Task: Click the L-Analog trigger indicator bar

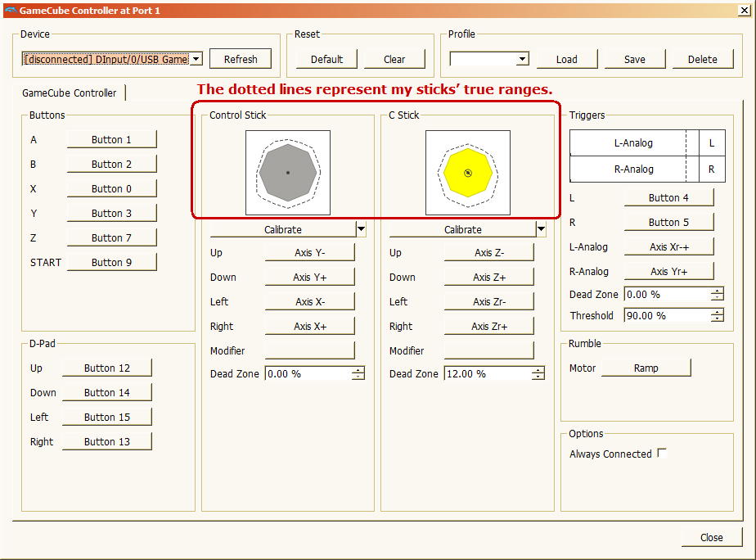Action: (x=634, y=142)
